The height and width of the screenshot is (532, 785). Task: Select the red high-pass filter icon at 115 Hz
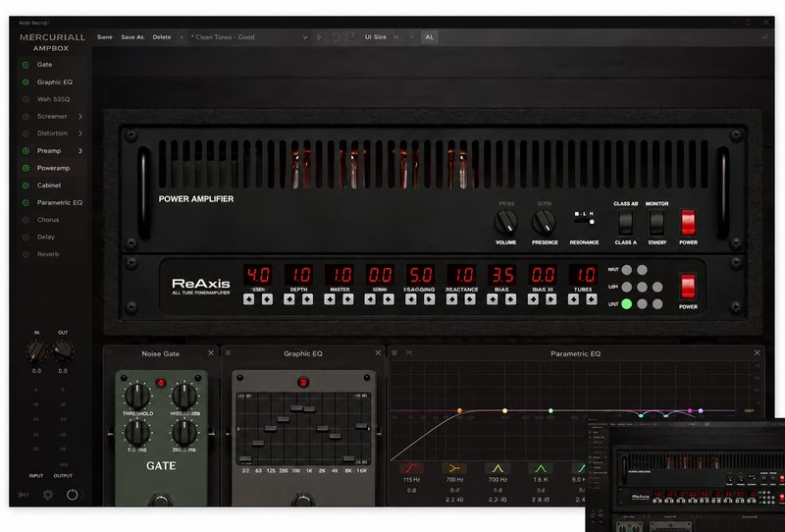pos(411,468)
